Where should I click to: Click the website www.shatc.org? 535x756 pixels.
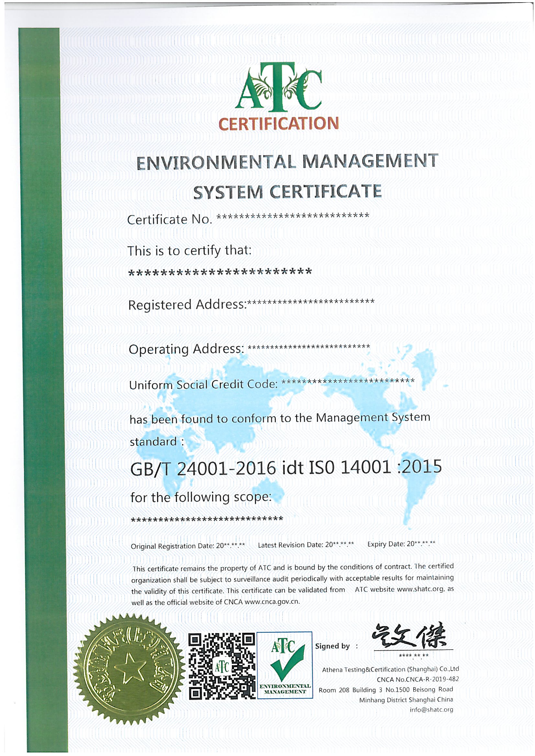[x=420, y=589]
